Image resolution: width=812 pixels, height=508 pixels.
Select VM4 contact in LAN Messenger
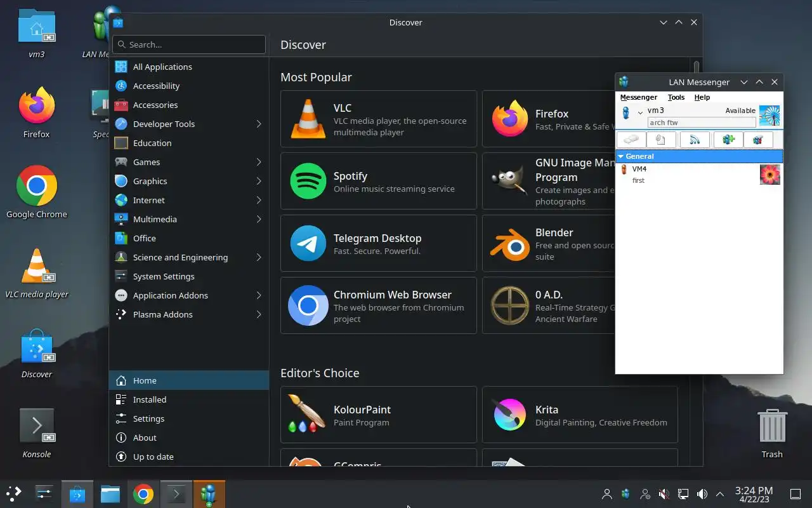coord(699,175)
